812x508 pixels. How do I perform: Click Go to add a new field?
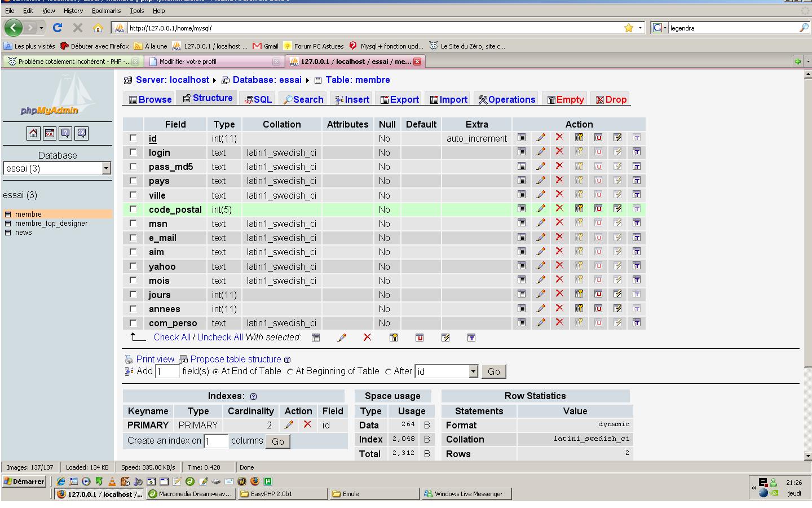pyautogui.click(x=493, y=371)
